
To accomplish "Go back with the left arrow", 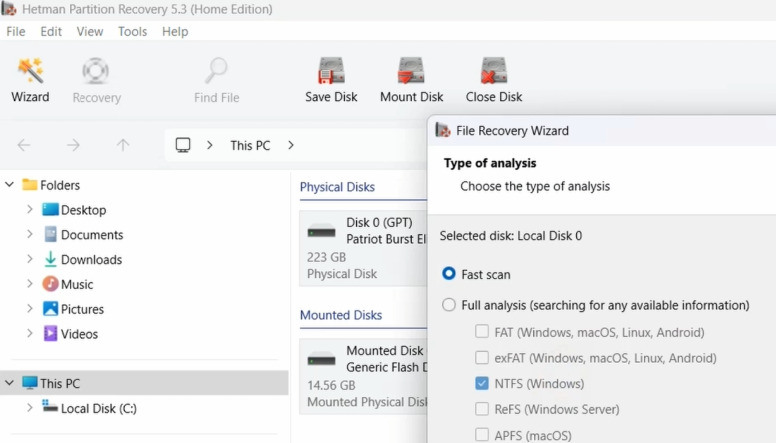I will [24, 145].
